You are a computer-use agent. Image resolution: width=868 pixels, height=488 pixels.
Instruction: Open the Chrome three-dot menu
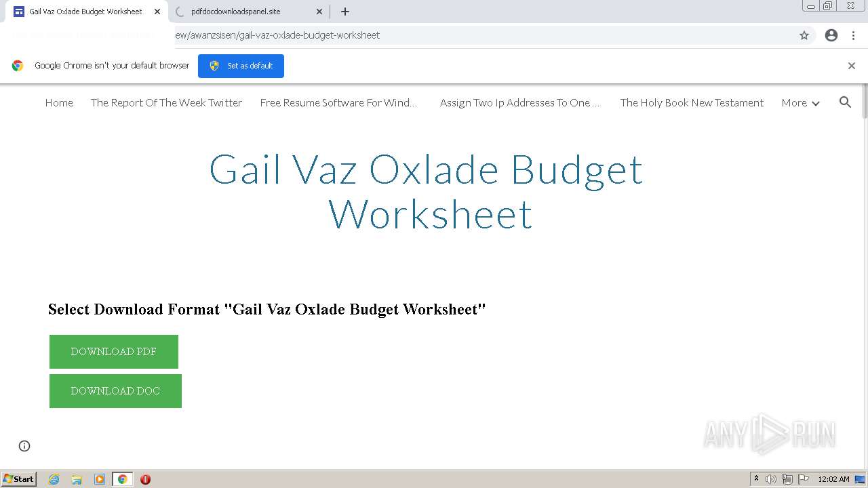coord(853,35)
